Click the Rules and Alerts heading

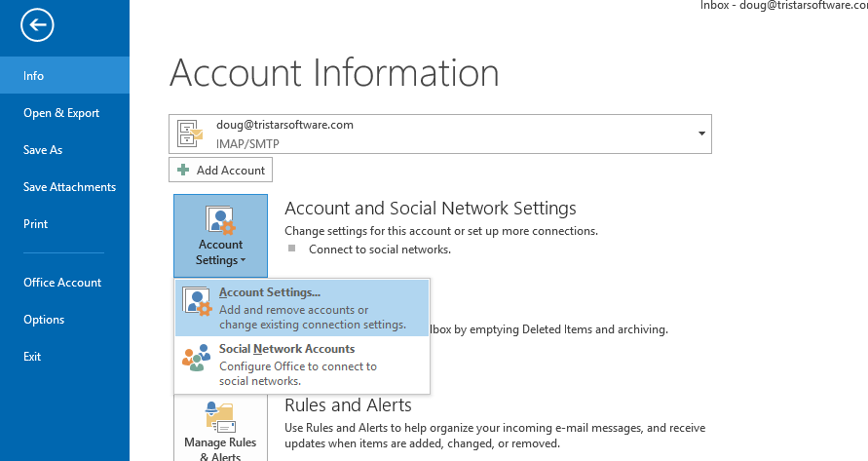pos(348,405)
